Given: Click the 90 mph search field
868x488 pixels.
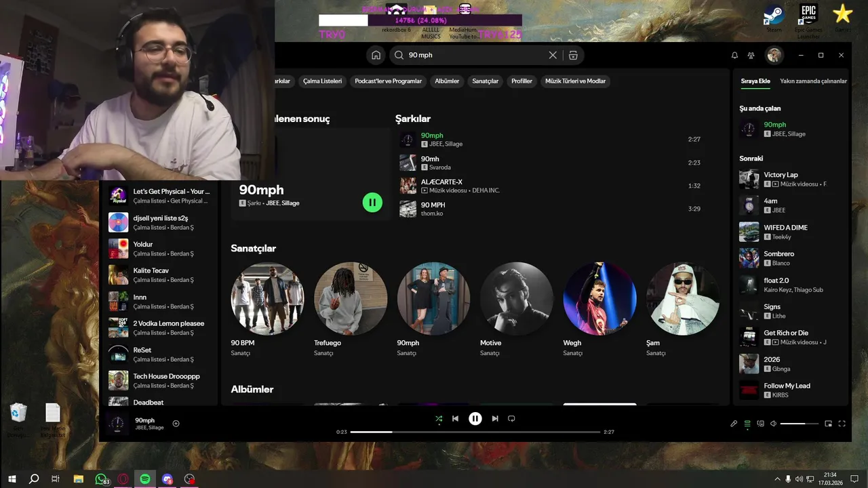Looking at the screenshot, I should coord(475,55).
